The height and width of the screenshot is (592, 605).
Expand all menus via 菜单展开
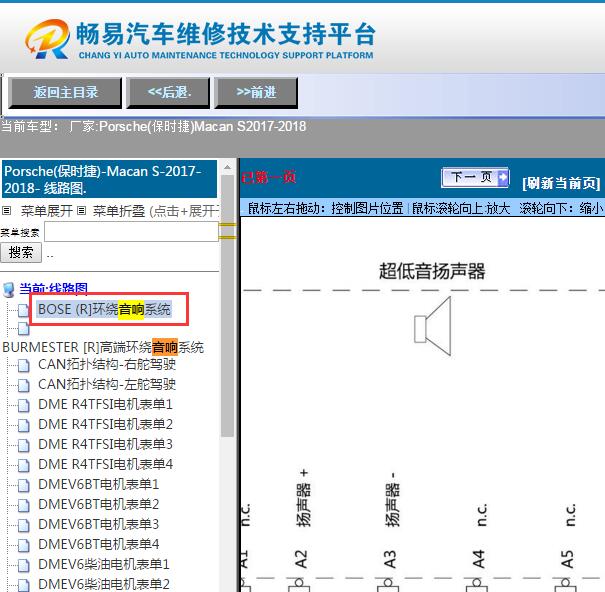click(x=46, y=211)
